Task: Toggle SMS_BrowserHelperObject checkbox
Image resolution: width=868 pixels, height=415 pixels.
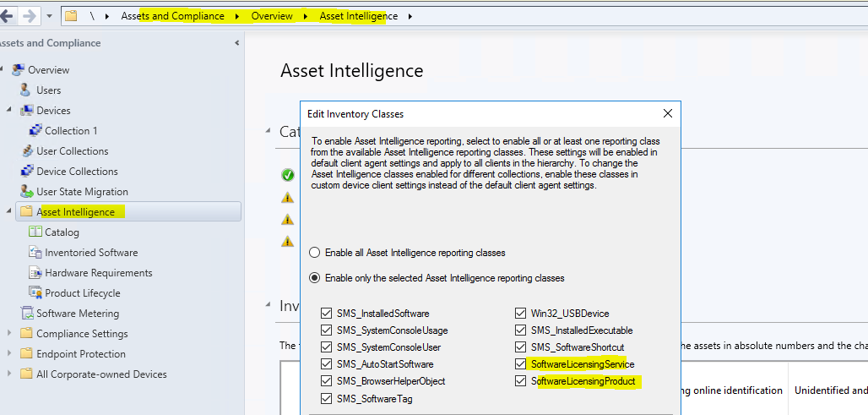Action: pos(326,381)
